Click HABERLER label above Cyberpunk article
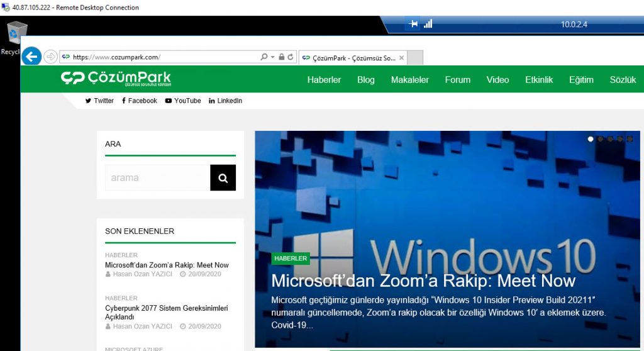 121,298
